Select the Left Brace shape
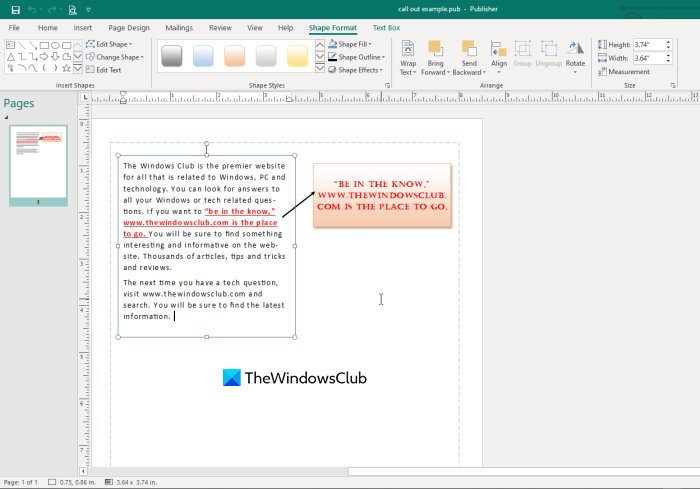This screenshot has height=489, width=700. [x=44, y=68]
